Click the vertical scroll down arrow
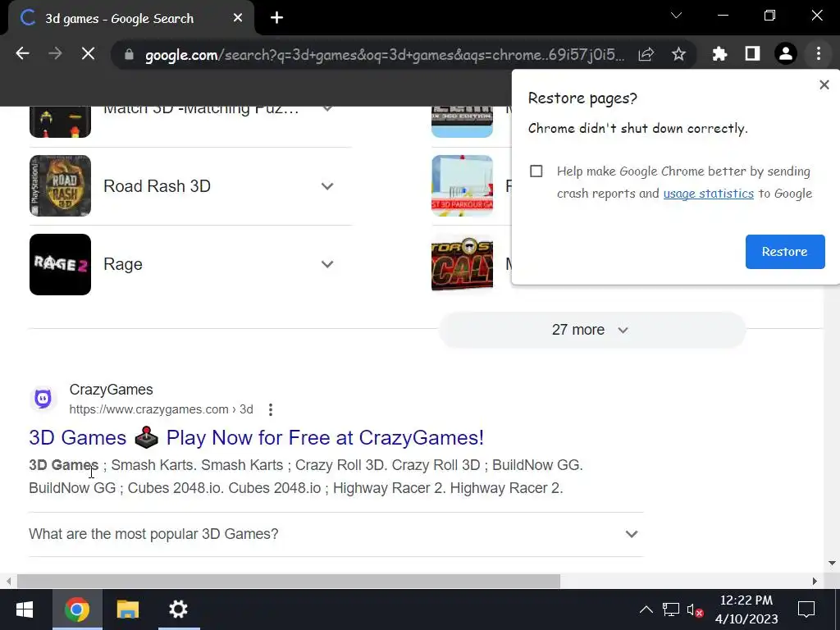 832,563
